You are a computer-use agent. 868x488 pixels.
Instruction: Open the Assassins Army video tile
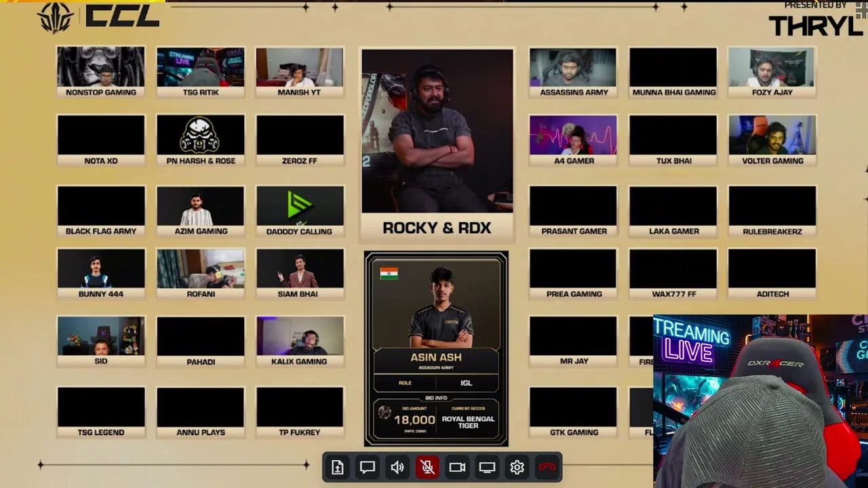573,72
